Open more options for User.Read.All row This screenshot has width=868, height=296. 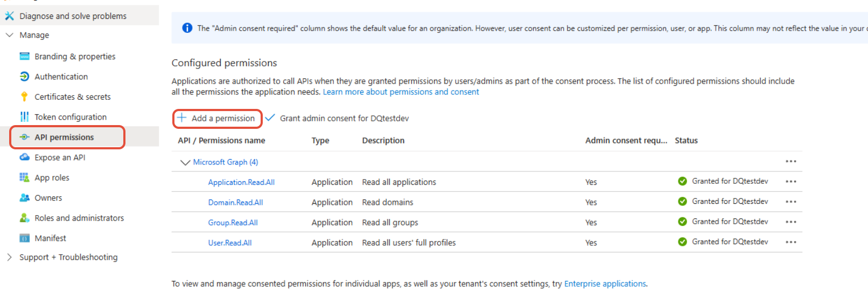tap(790, 242)
